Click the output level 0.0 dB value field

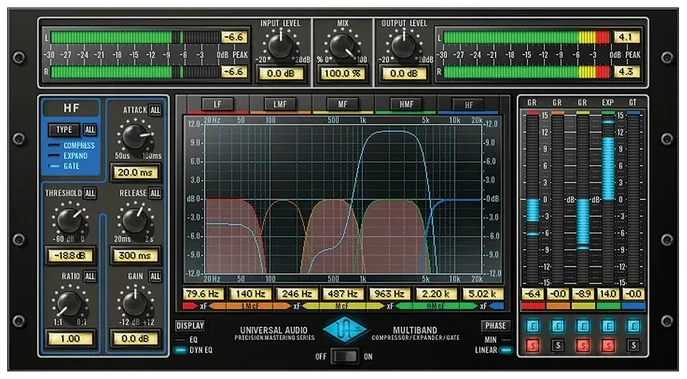(x=404, y=74)
